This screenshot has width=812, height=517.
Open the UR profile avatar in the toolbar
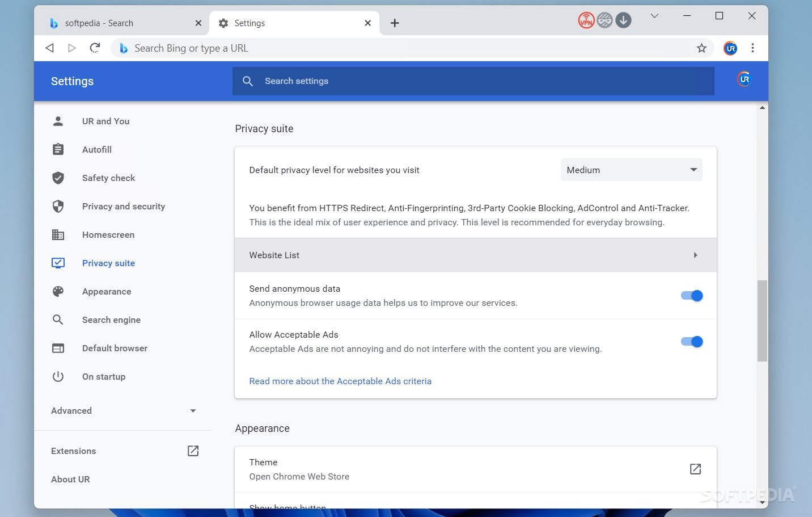(730, 48)
